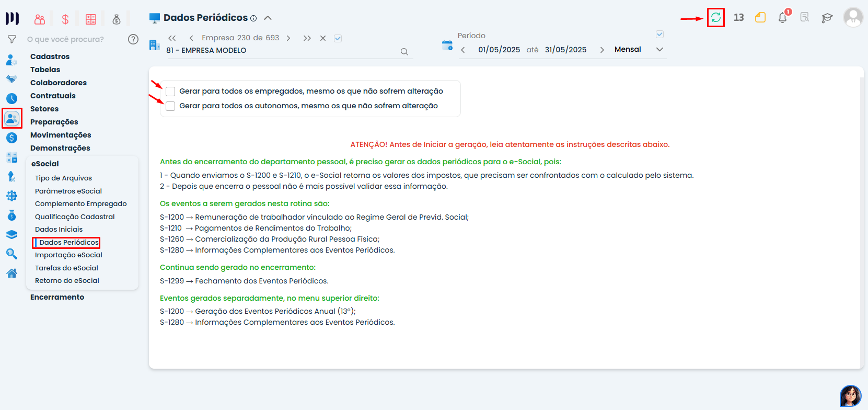The image size is (868, 410).
Task: Click the application logo in the sidebar corner
Action: (x=12, y=19)
